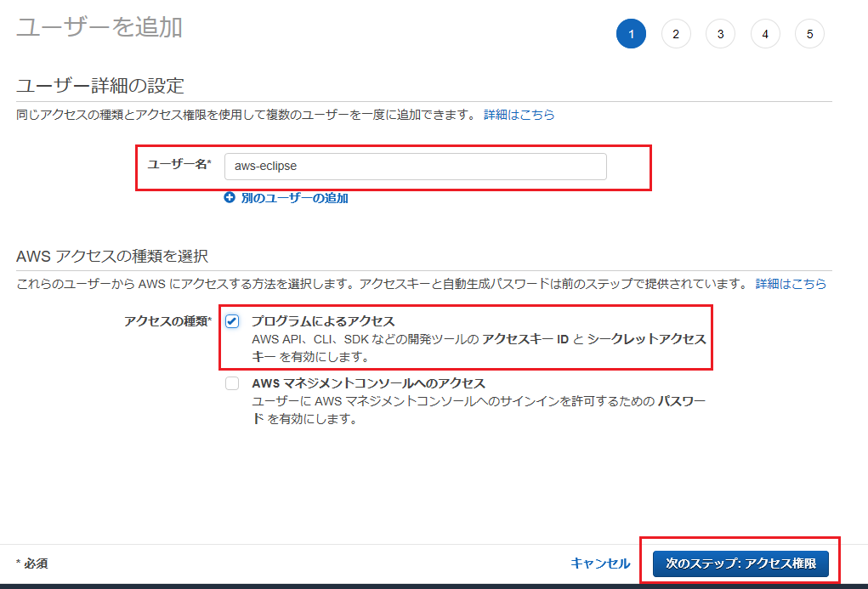Click the ユーザー詳細の設定 section heading

coord(100,86)
